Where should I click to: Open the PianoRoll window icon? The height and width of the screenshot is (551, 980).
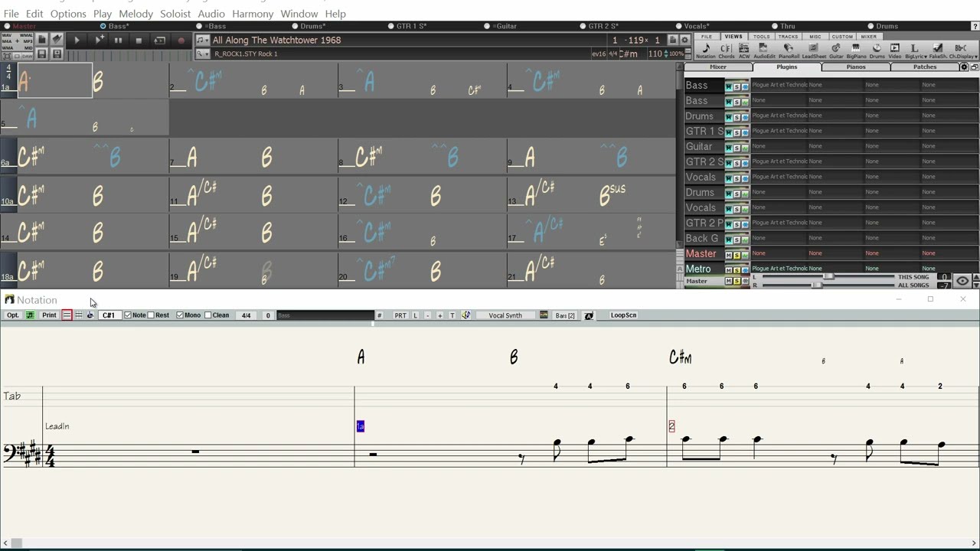(789, 51)
